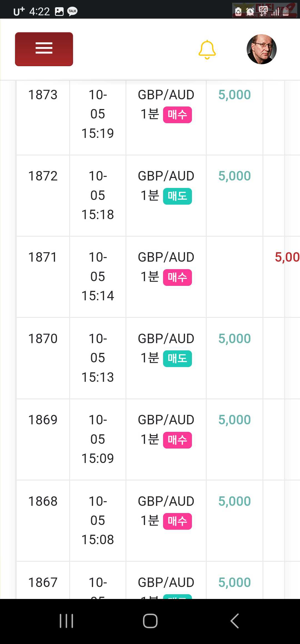Open the user profile avatar
The height and width of the screenshot is (644, 300).
(x=261, y=49)
